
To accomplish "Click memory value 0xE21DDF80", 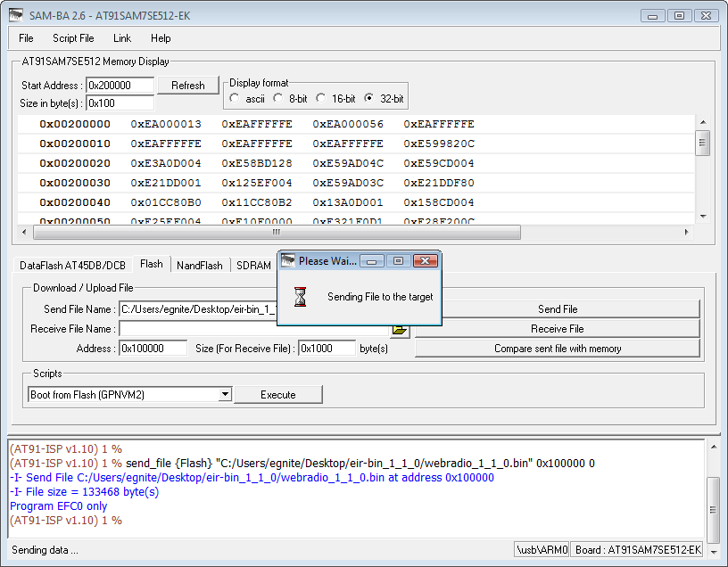I will coord(439,183).
